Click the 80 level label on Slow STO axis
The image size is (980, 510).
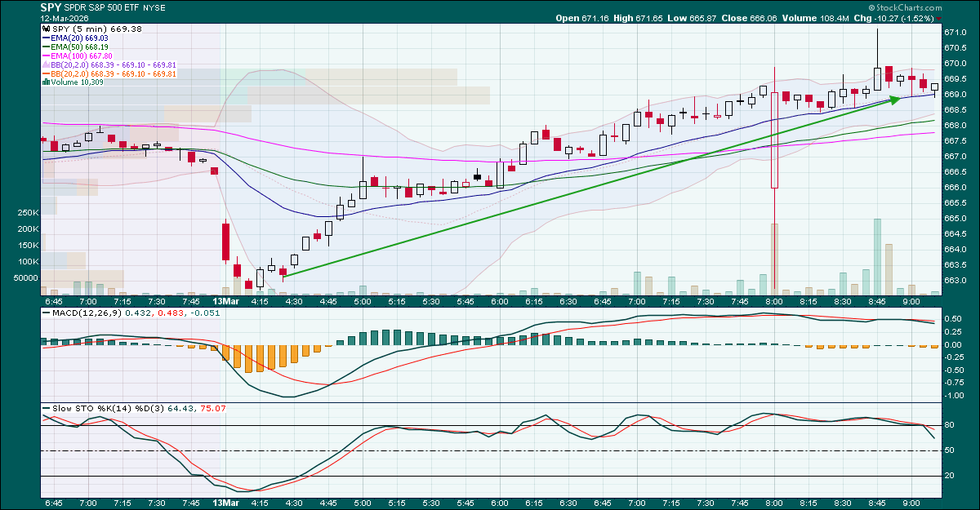[950, 426]
